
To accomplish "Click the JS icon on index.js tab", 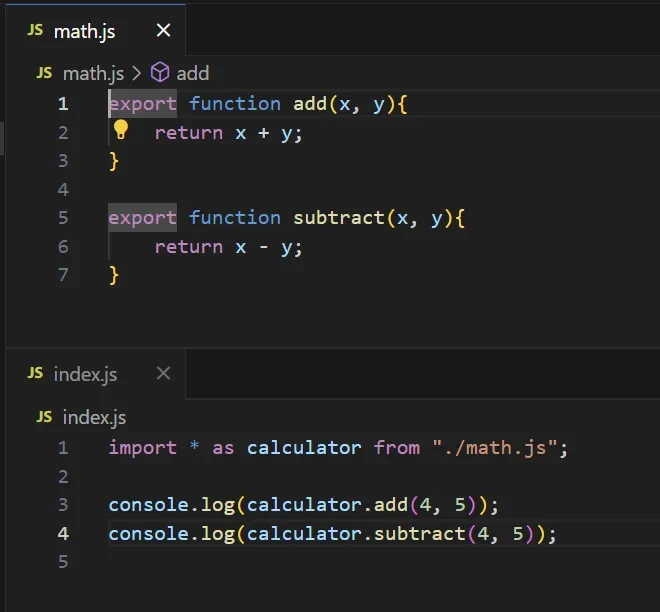I will click(35, 373).
